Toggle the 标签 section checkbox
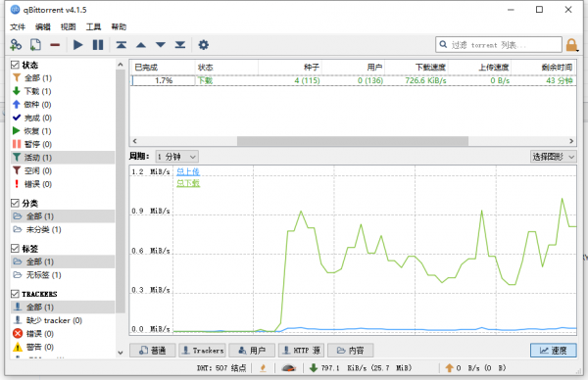588x380 pixels. (15, 249)
